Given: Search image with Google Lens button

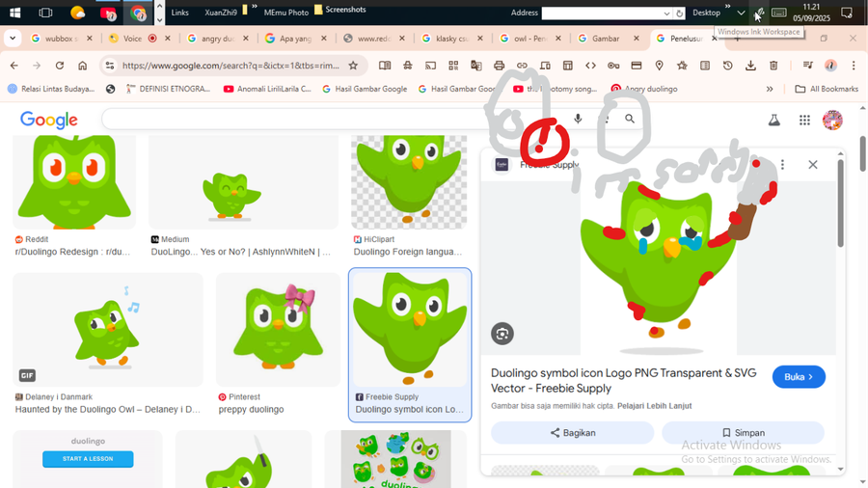Looking at the screenshot, I should pos(502,334).
